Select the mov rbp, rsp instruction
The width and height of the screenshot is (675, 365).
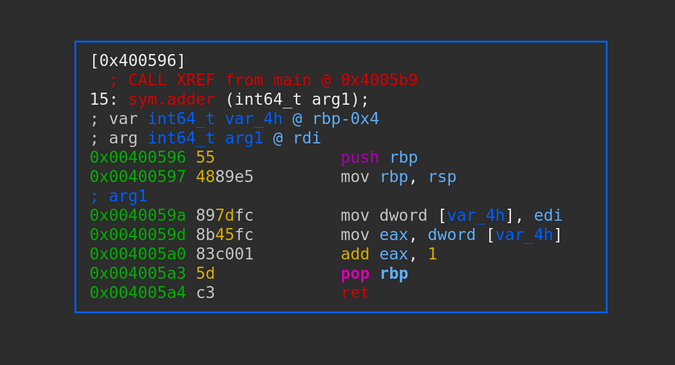(x=398, y=177)
